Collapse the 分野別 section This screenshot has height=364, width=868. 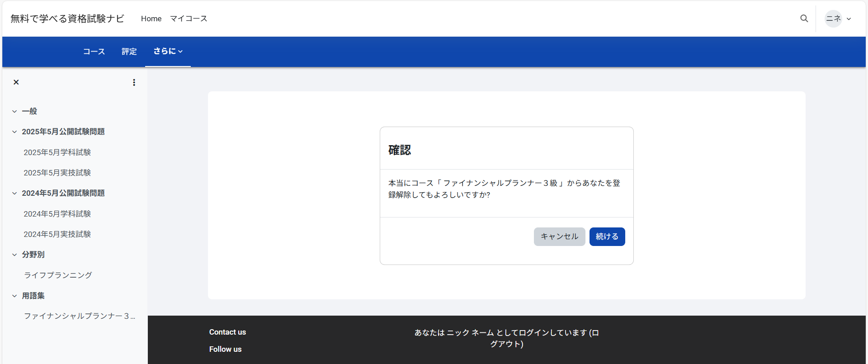click(x=14, y=255)
